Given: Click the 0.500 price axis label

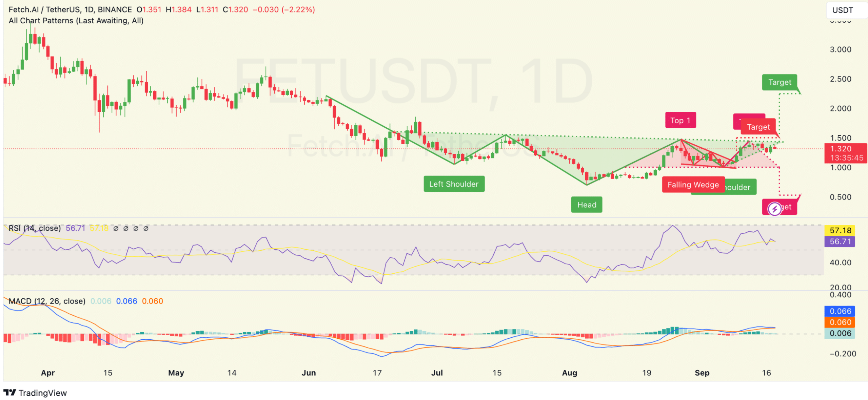Looking at the screenshot, I should coord(840,197).
